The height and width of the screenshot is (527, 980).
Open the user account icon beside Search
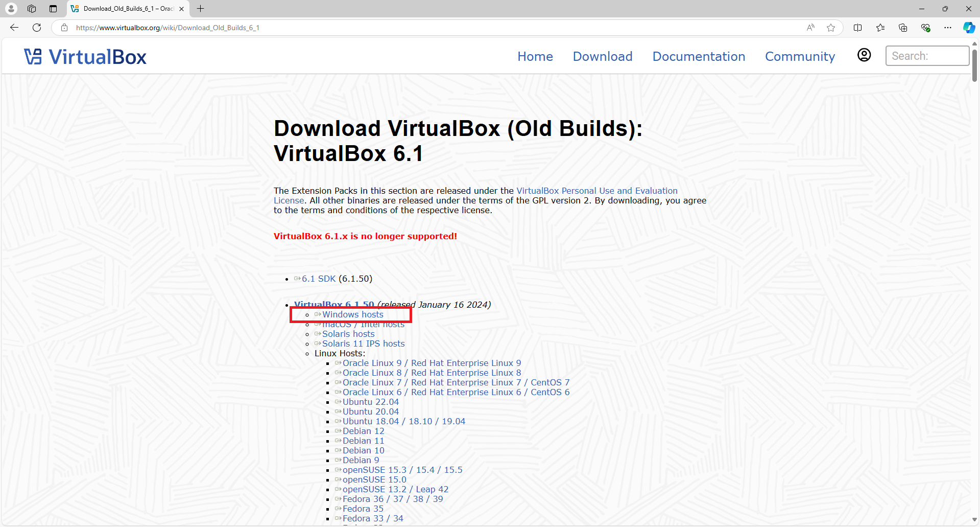(864, 55)
